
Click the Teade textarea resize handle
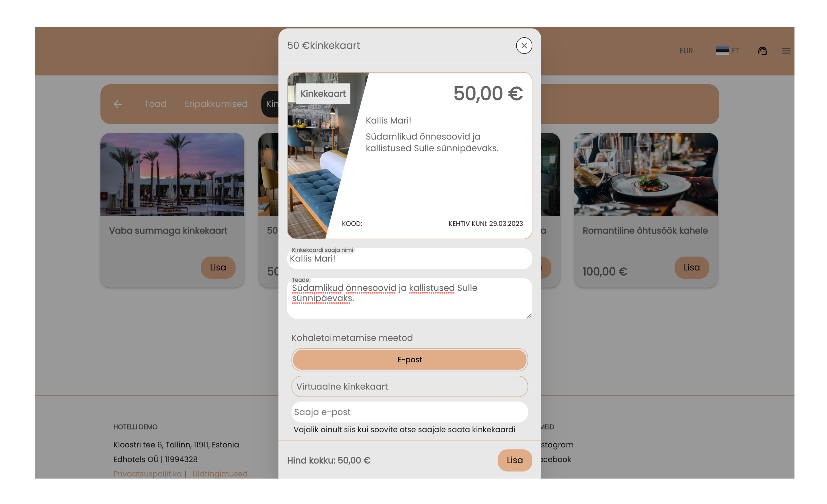pos(529,316)
